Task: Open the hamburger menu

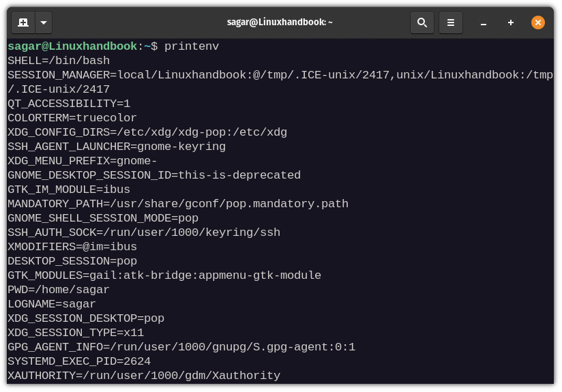Action: click(x=451, y=22)
